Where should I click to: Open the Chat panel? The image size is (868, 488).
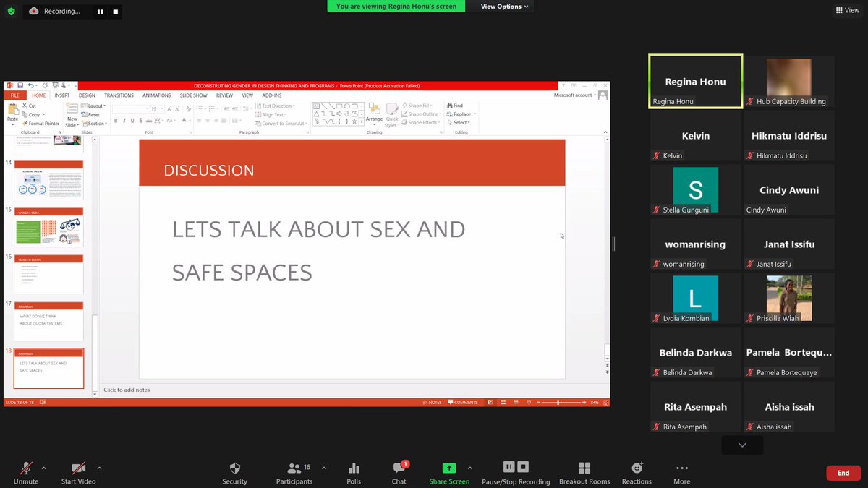pyautogui.click(x=399, y=473)
